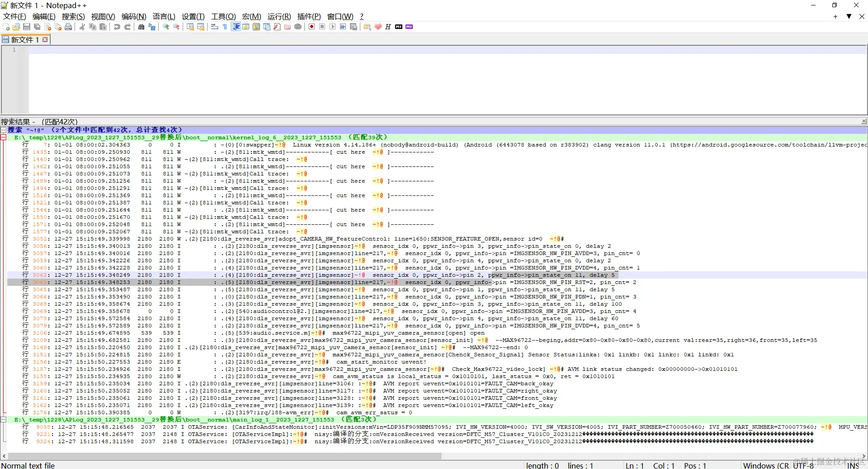Click the italic H plugin icon
The width and height of the screenshot is (868, 469).
pyautogui.click(x=388, y=27)
